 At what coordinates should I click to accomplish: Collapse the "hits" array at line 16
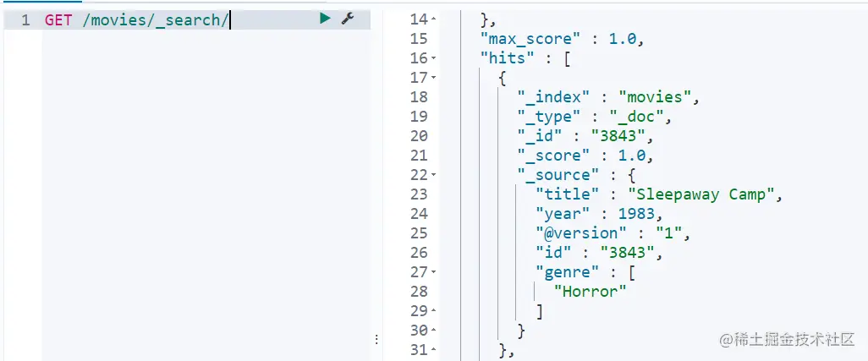click(x=433, y=58)
